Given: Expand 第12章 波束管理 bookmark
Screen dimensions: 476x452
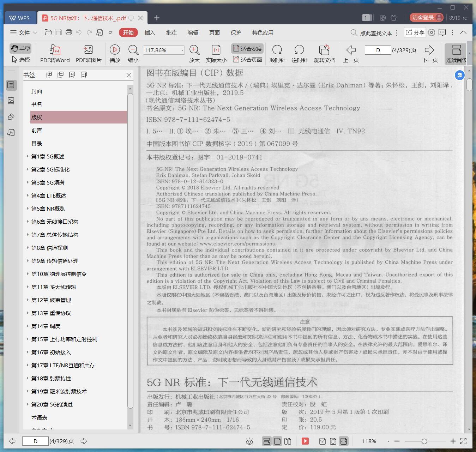Looking at the screenshot, I should tap(28, 300).
